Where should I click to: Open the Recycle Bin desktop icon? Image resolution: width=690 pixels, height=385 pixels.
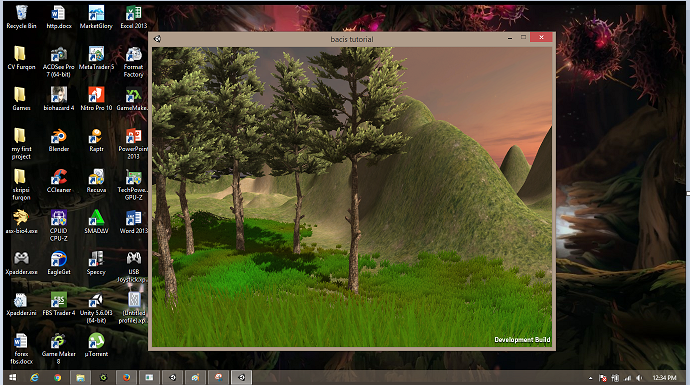click(x=21, y=18)
